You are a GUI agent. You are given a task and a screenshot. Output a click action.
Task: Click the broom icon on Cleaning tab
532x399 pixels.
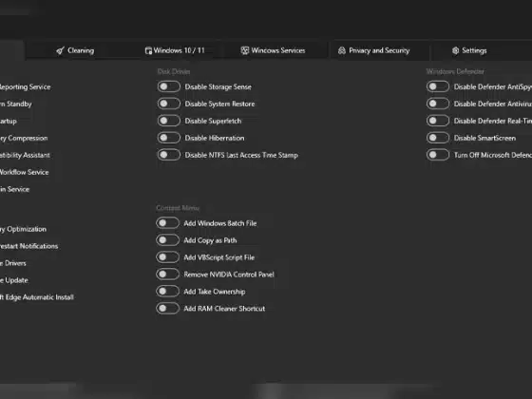(x=60, y=50)
